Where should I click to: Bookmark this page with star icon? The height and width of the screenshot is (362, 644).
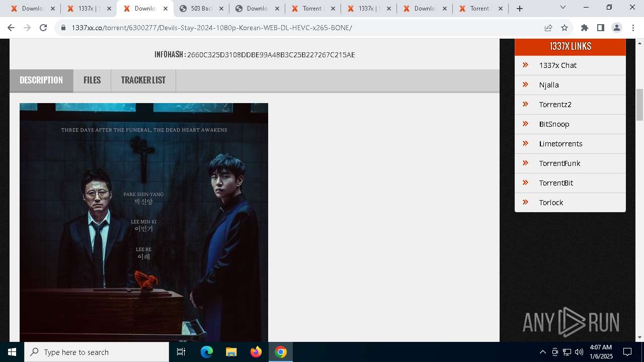coord(565,28)
